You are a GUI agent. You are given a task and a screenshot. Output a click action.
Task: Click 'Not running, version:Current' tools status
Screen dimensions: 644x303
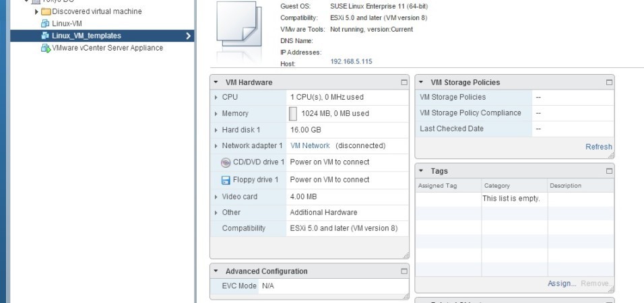pos(371,30)
